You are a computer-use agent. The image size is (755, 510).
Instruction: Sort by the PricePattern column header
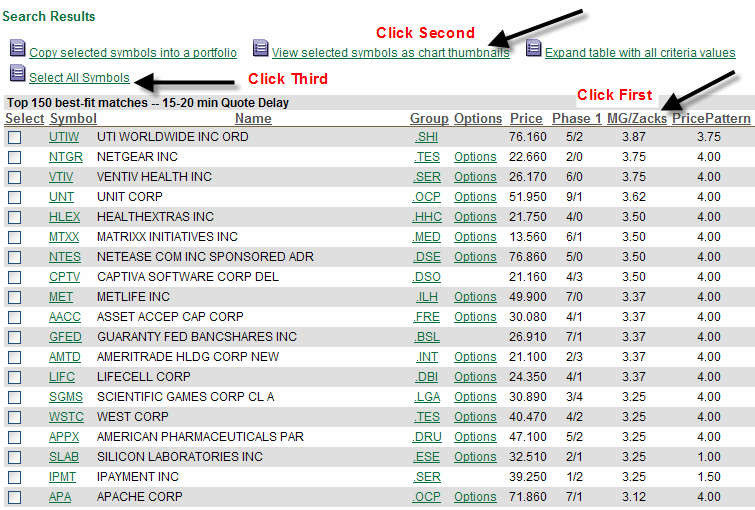click(x=711, y=118)
